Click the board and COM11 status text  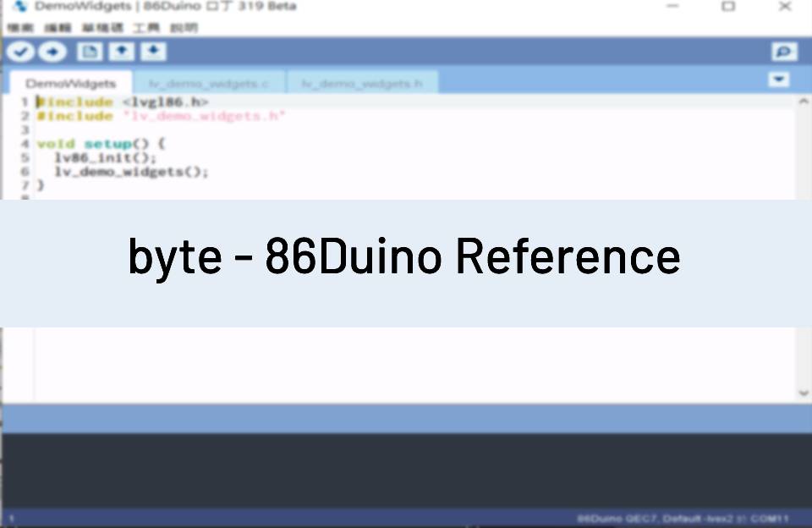(683, 519)
